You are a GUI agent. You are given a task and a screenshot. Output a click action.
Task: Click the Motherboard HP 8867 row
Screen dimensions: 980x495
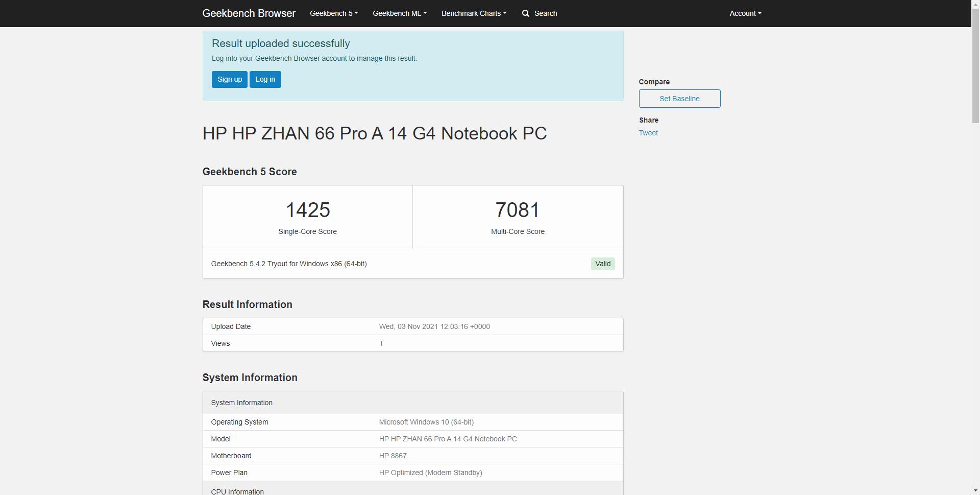(x=393, y=456)
